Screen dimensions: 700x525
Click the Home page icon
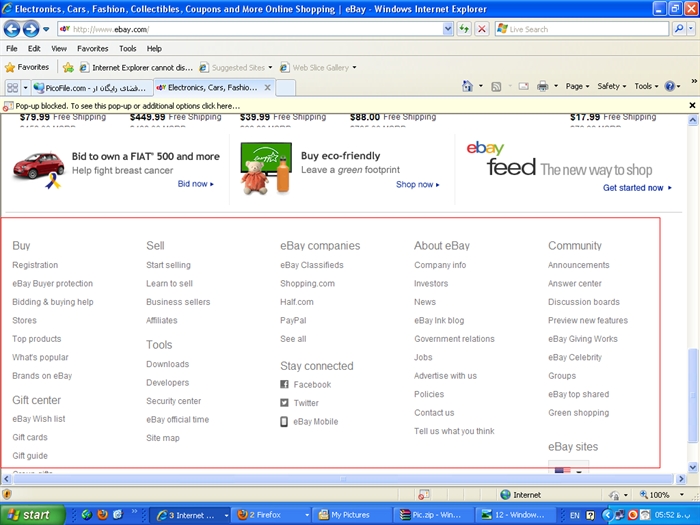click(x=467, y=86)
